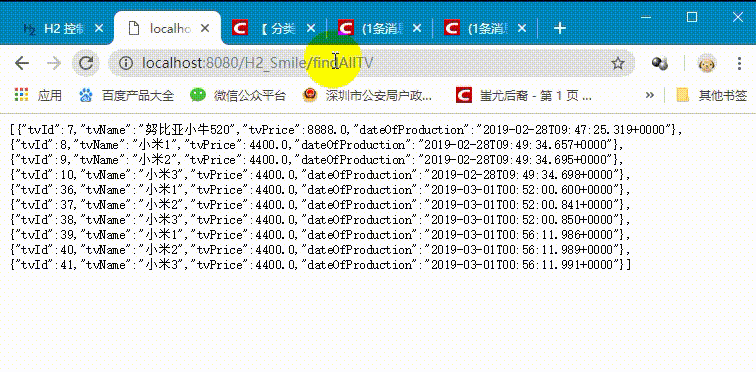Maximize the browser window
Viewport: 756px width, 372px height.
692,18
